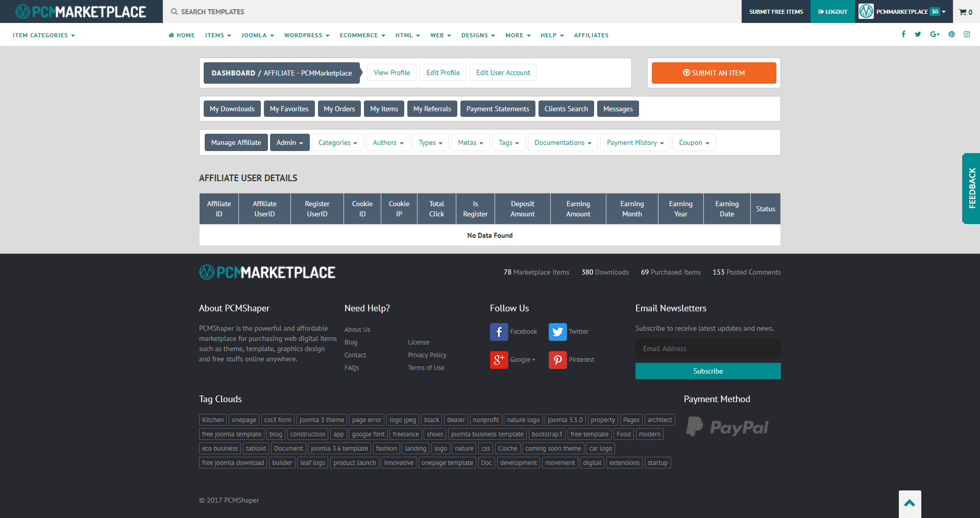Click the footer Pinterest square icon
This screenshot has width=980, height=518.
click(557, 360)
